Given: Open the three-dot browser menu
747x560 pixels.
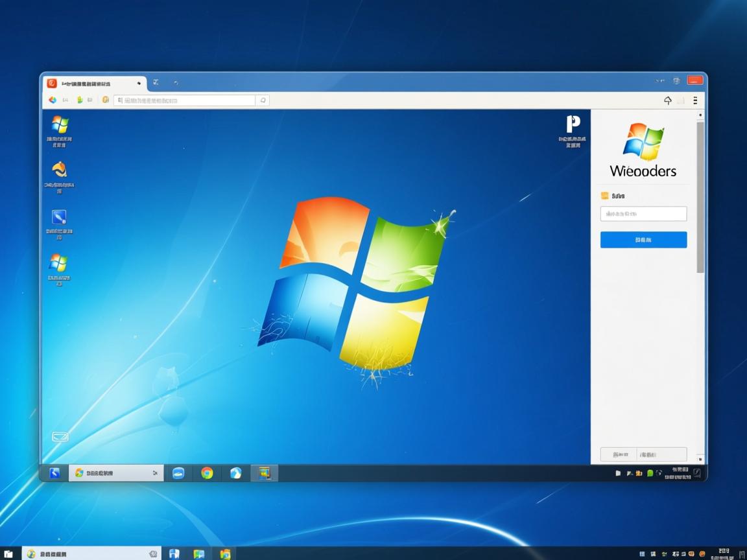Looking at the screenshot, I should pos(695,100).
